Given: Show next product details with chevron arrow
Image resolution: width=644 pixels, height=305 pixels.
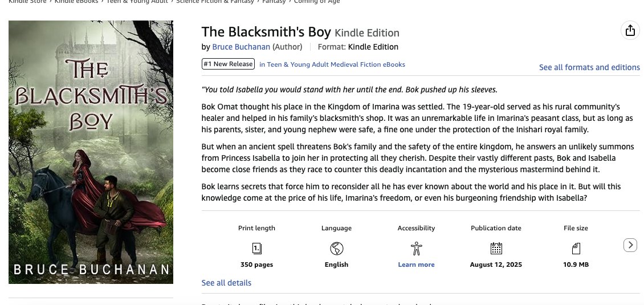Looking at the screenshot, I should [x=630, y=245].
